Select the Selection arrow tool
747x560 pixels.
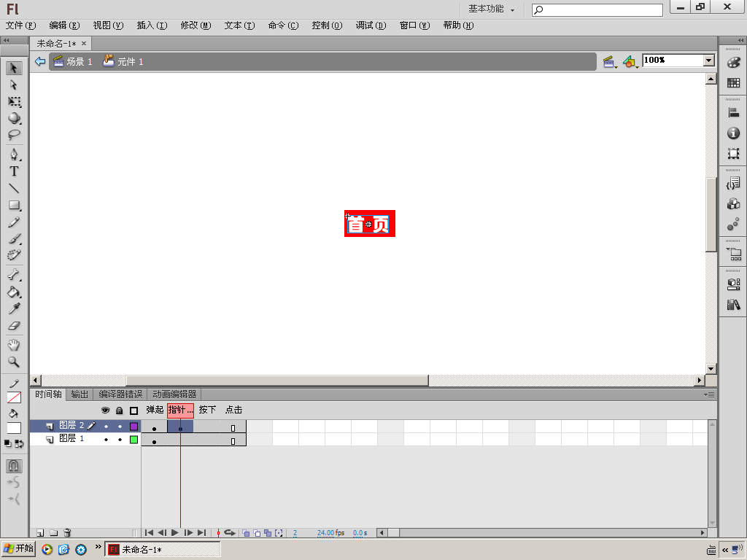point(14,68)
